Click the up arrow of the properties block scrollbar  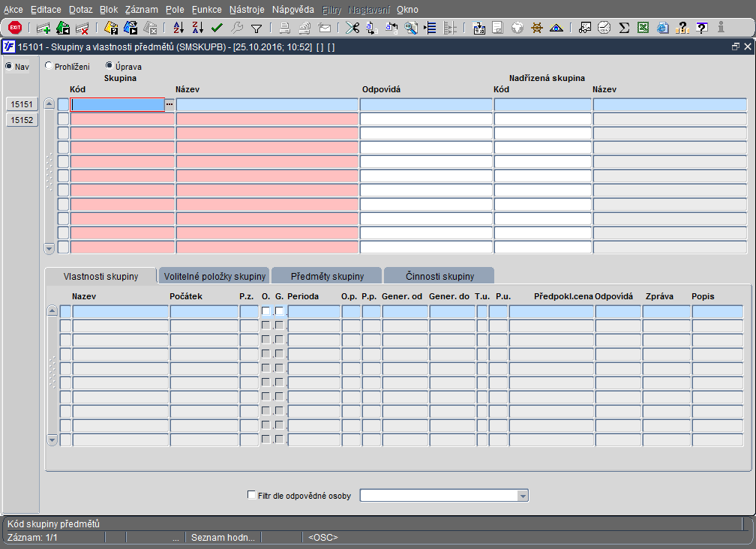(52, 311)
